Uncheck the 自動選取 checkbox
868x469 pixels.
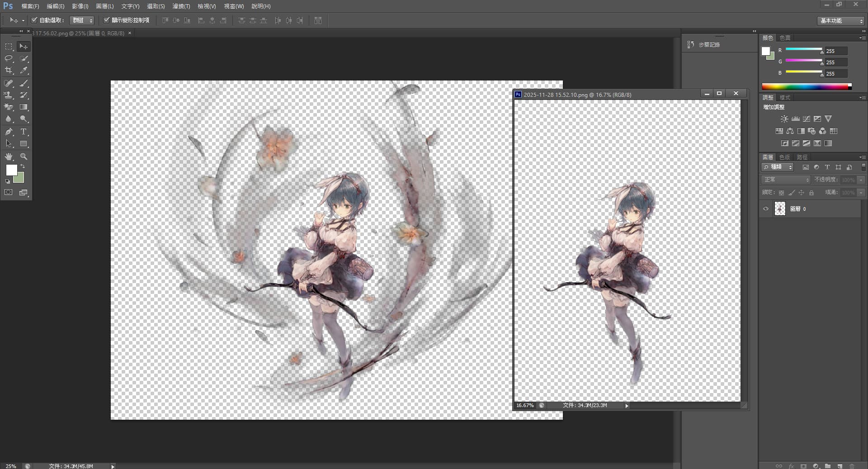(34, 20)
